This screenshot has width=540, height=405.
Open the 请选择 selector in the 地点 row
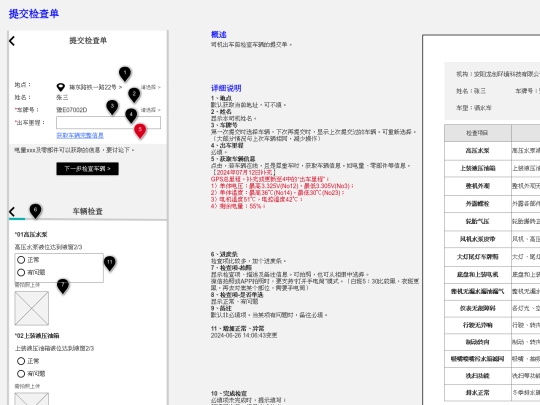pyautogui.click(x=150, y=87)
